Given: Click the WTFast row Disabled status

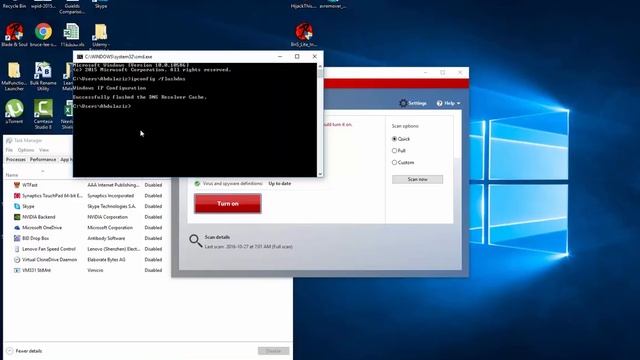Looking at the screenshot, I should tap(153, 185).
